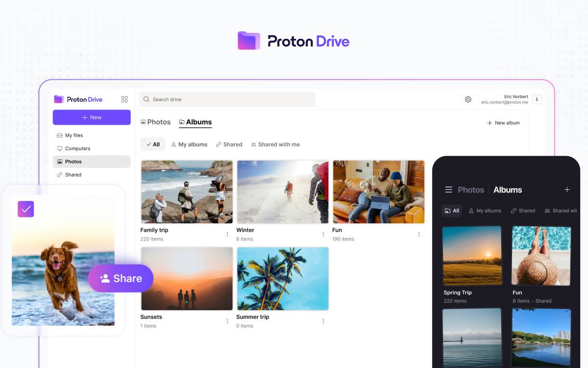The width and height of the screenshot is (588, 368).
Task: Open the Proton apps grid switcher
Action: tap(124, 99)
